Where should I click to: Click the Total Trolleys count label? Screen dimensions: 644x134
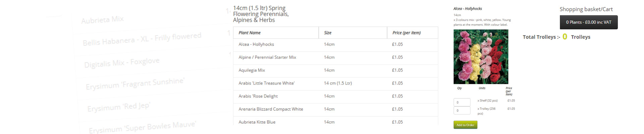pyautogui.click(x=556, y=37)
